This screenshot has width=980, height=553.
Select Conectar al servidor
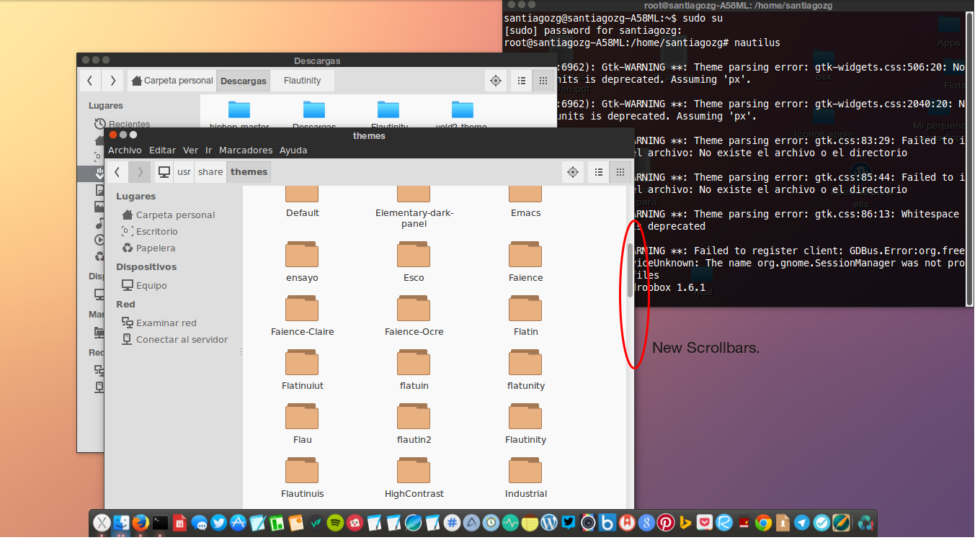[174, 340]
